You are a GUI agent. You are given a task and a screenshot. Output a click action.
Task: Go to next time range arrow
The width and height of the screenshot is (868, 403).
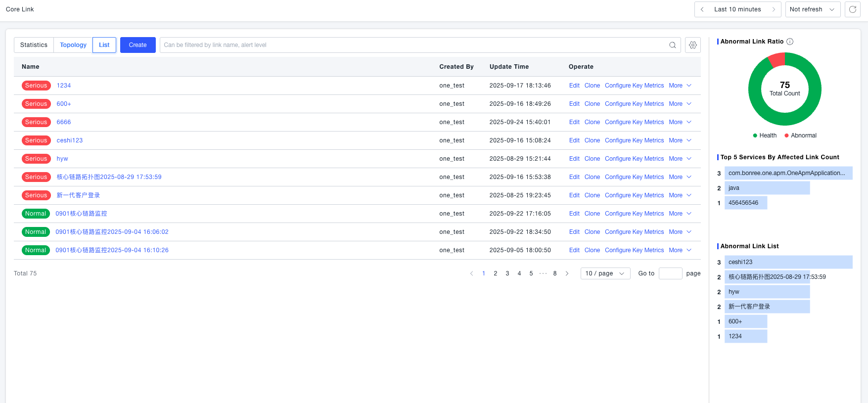pyautogui.click(x=774, y=9)
